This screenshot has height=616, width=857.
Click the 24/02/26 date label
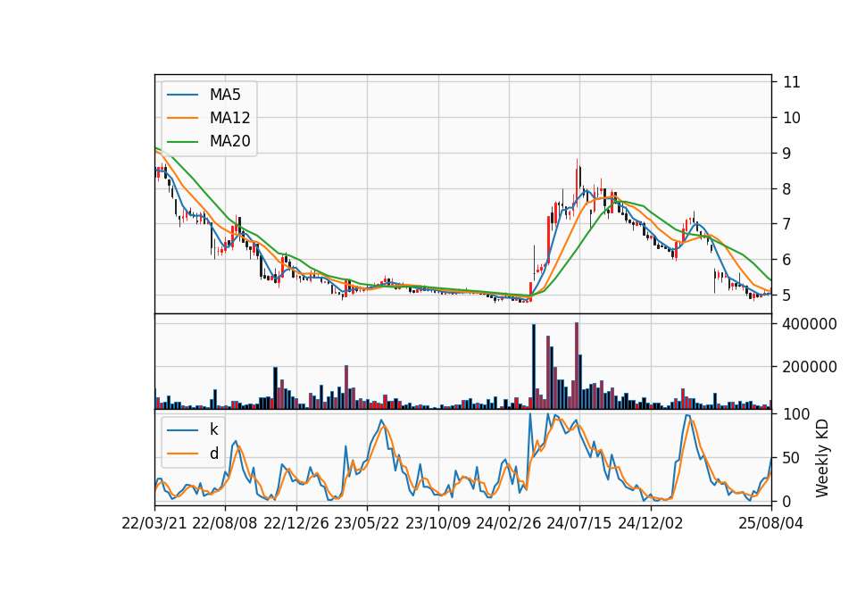point(508,523)
